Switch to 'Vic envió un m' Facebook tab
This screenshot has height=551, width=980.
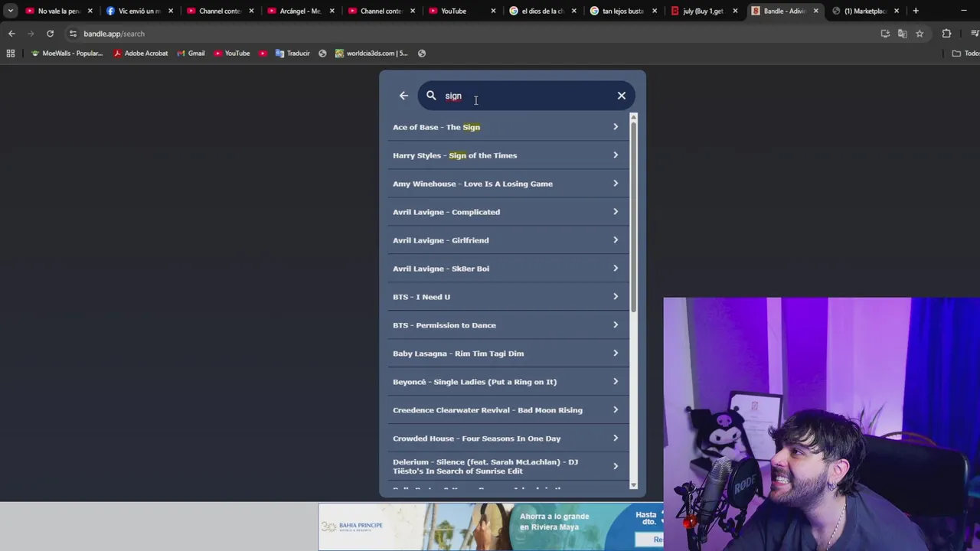[139, 11]
